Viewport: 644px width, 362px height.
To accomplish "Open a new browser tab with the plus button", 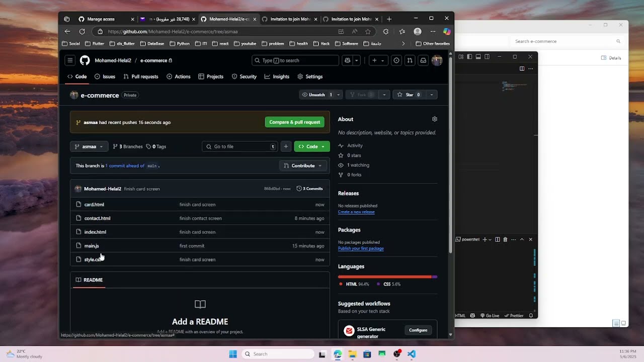I will pyautogui.click(x=389, y=19).
